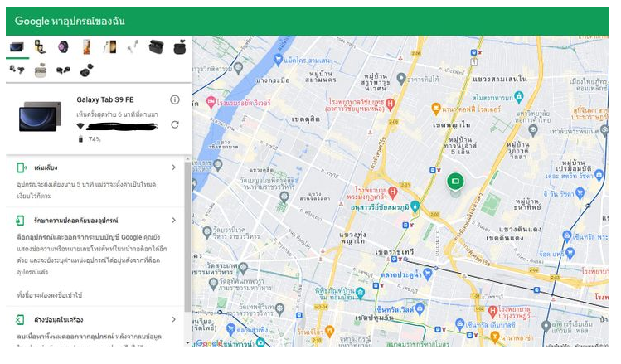Click the โรงแรมรอยัลริเวอร์ hotel pin

211,102
